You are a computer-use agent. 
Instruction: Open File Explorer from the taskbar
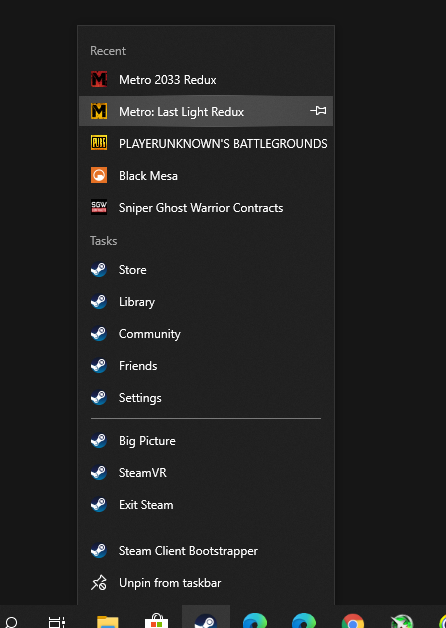pyautogui.click(x=108, y=621)
